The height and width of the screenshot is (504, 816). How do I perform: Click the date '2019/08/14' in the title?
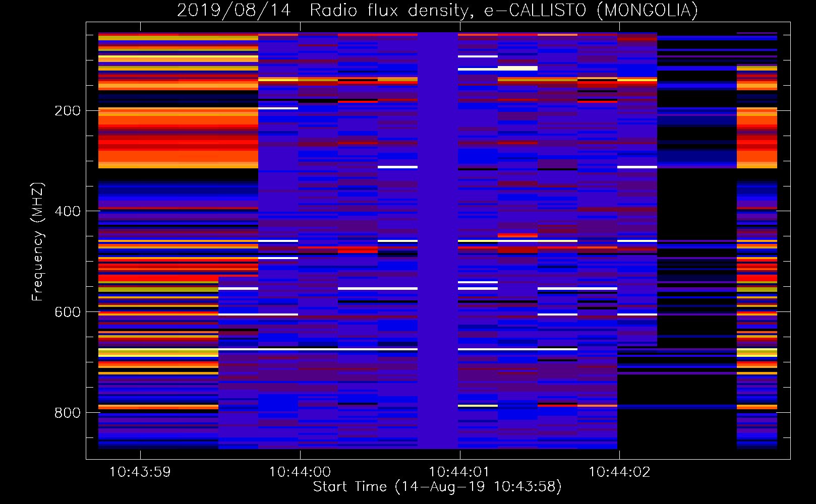click(x=234, y=10)
